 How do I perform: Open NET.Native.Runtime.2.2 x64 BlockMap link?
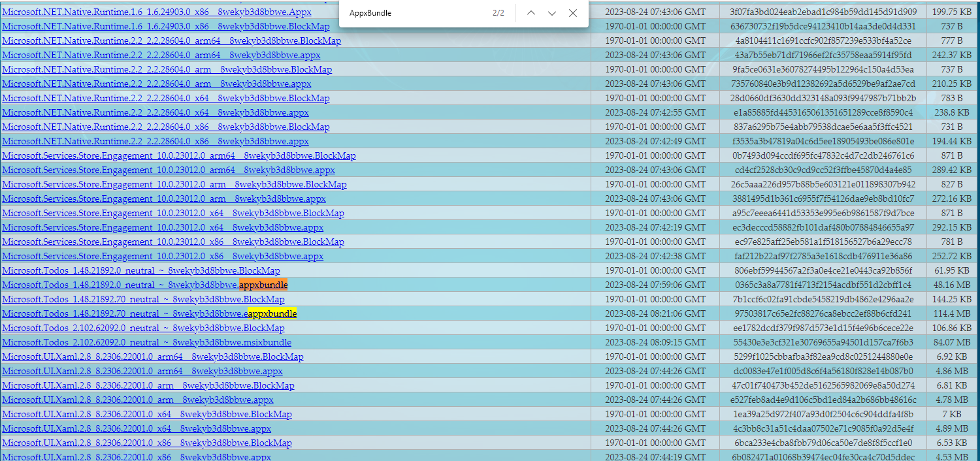(165, 98)
